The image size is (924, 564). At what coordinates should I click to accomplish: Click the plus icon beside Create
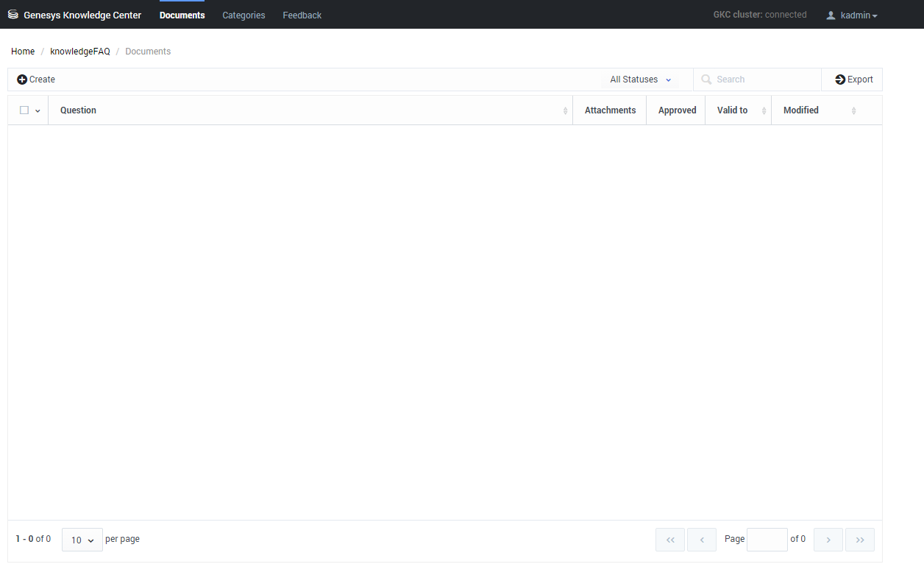[22, 80]
